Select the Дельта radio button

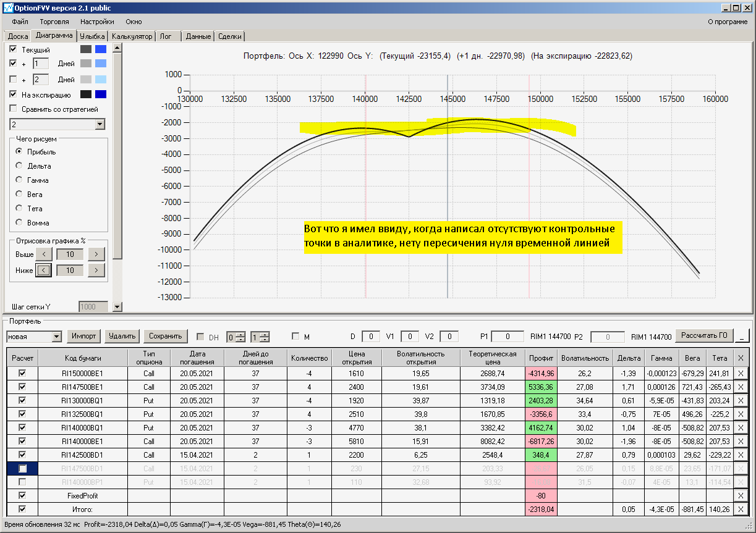coord(19,166)
